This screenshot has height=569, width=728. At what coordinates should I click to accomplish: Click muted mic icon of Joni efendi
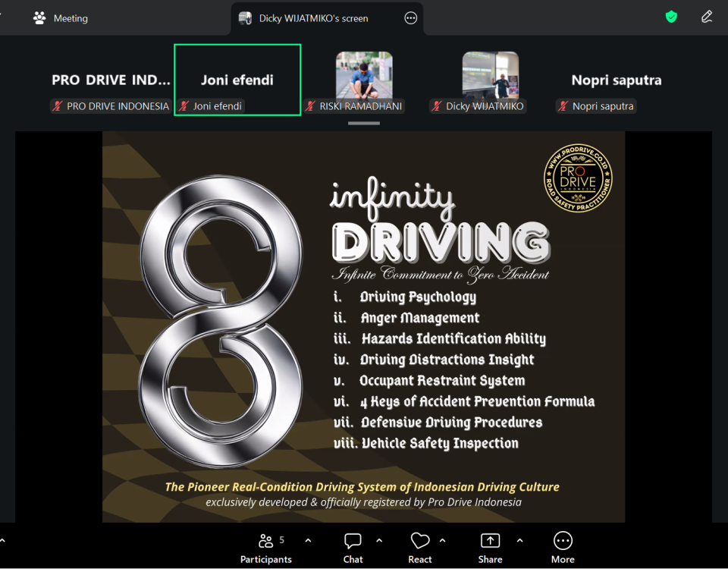184,106
